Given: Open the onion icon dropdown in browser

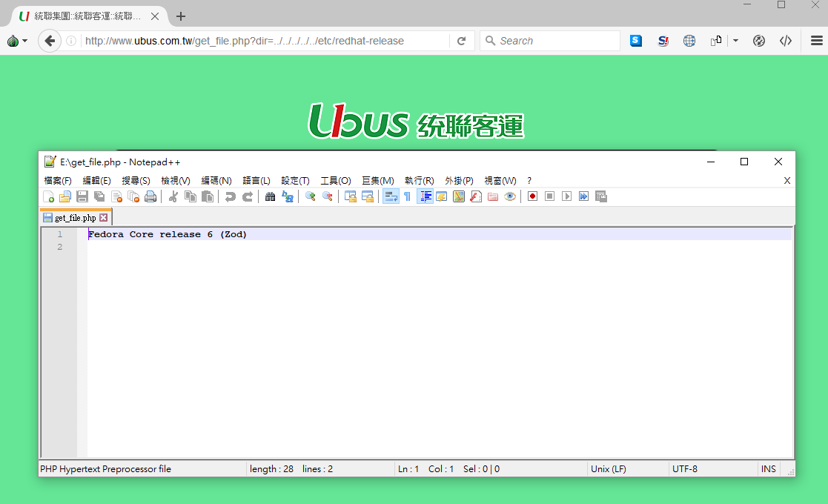Looking at the screenshot, I should pyautogui.click(x=17, y=41).
